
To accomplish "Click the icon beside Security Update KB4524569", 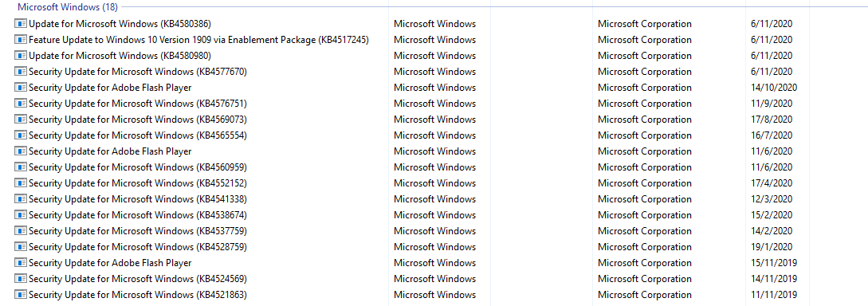I will [21, 279].
